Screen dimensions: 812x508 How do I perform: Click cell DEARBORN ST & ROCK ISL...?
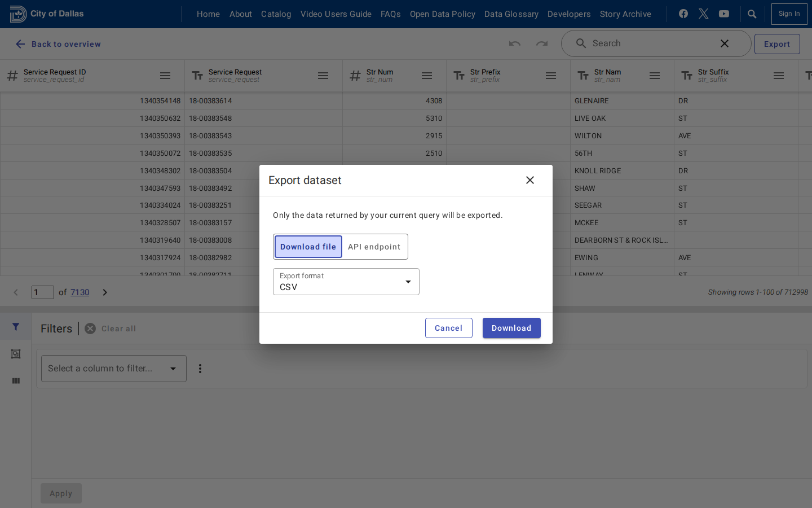click(621, 240)
